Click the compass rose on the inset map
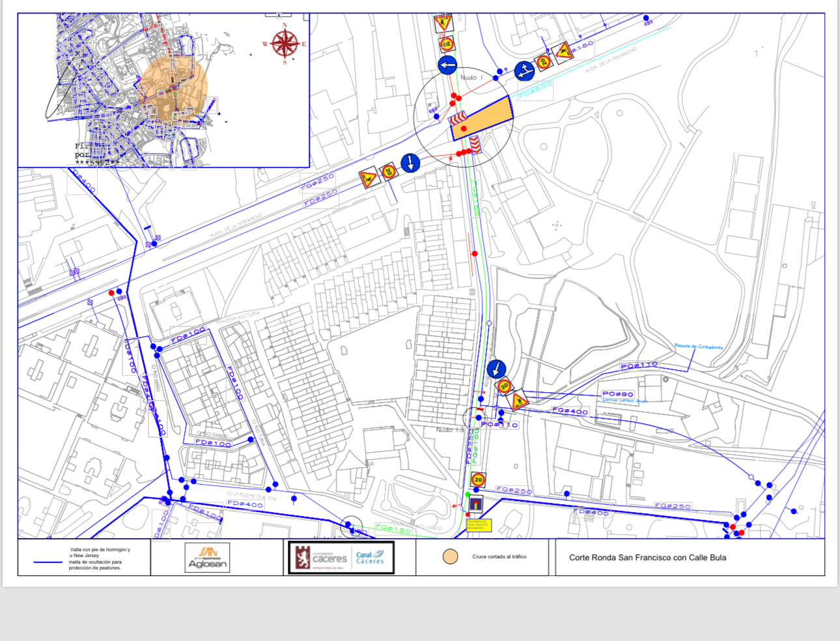Screen dimensions: 840x641 [285, 44]
